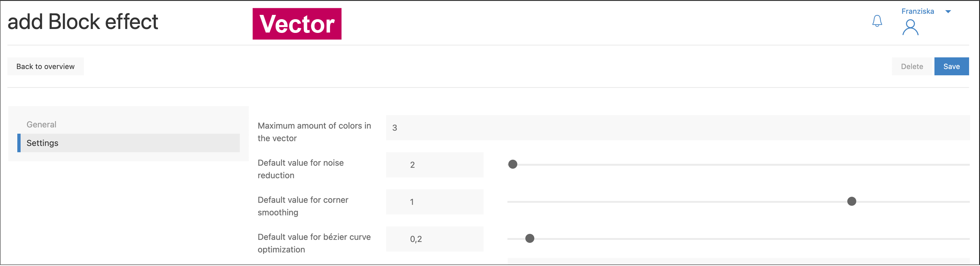Click the middle of the noise reduction track
This screenshot has height=266, width=980.
click(x=738, y=165)
